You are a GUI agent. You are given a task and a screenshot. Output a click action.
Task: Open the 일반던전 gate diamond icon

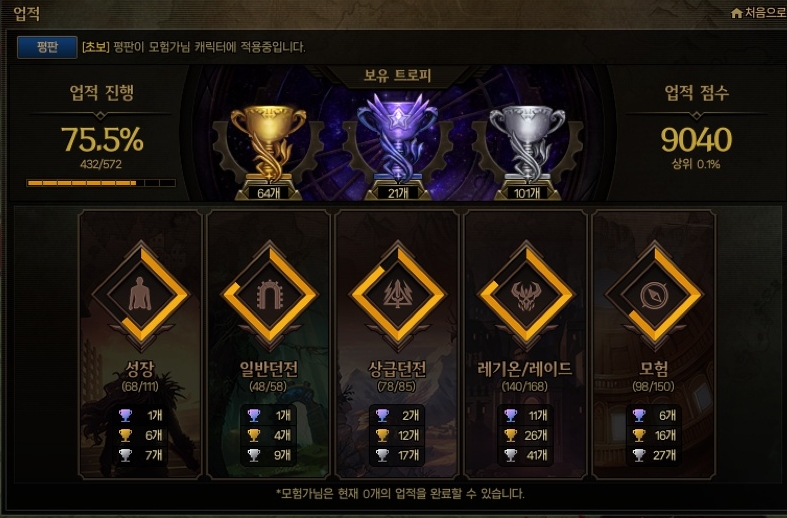click(x=270, y=295)
